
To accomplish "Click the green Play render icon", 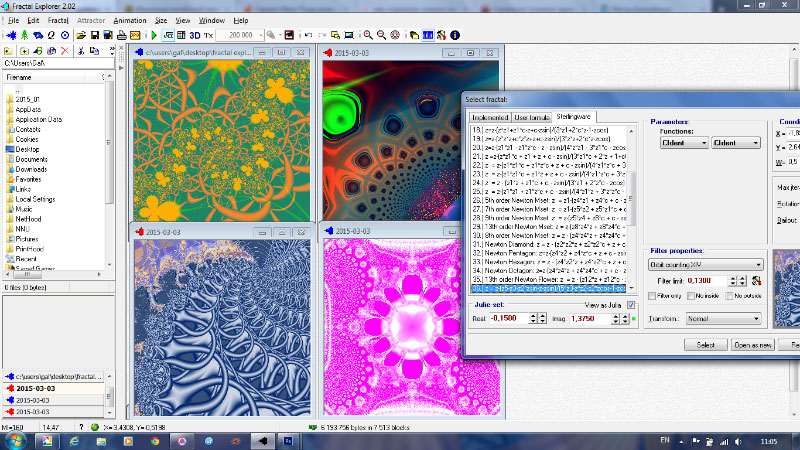I will (154, 35).
